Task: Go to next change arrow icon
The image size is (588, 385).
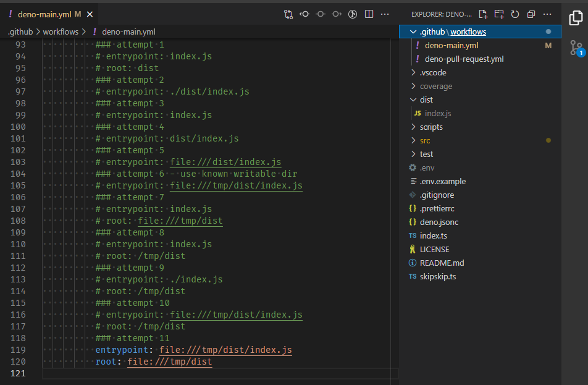Action: pyautogui.click(x=337, y=14)
